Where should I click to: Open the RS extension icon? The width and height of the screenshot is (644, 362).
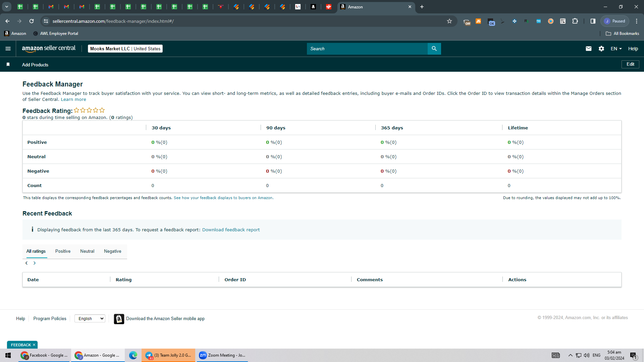pos(527,21)
